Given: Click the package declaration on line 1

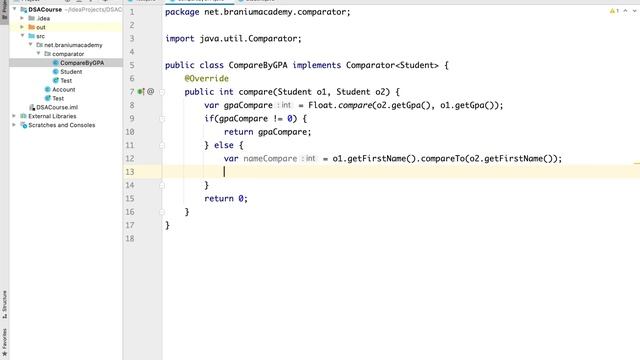Looking at the screenshot, I should coord(258,12).
